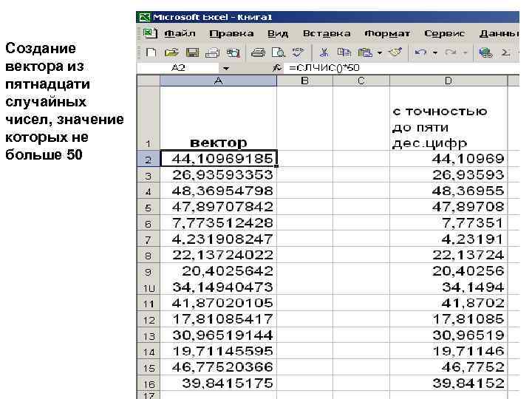Image resolution: width=532 pixels, height=399 pixels.
Task: Click header cell 'с точностью до пяти дес.цифр'
Action: click(x=449, y=118)
